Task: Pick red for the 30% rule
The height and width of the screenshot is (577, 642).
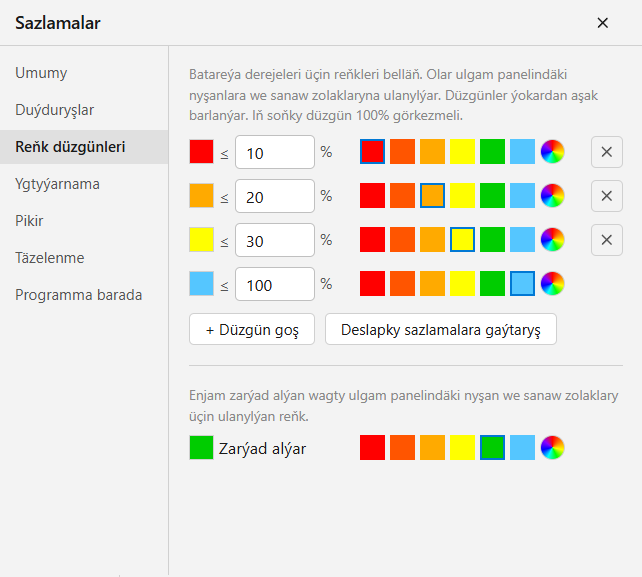Action: click(372, 240)
